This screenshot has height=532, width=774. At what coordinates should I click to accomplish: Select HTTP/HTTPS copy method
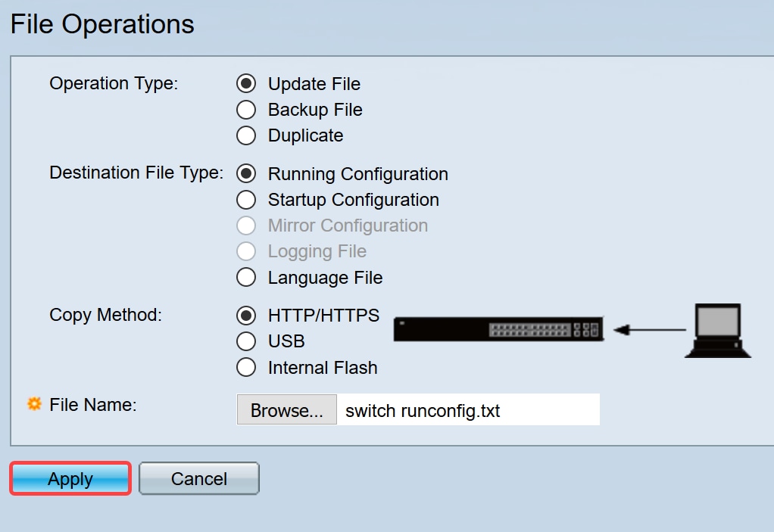coord(246,316)
